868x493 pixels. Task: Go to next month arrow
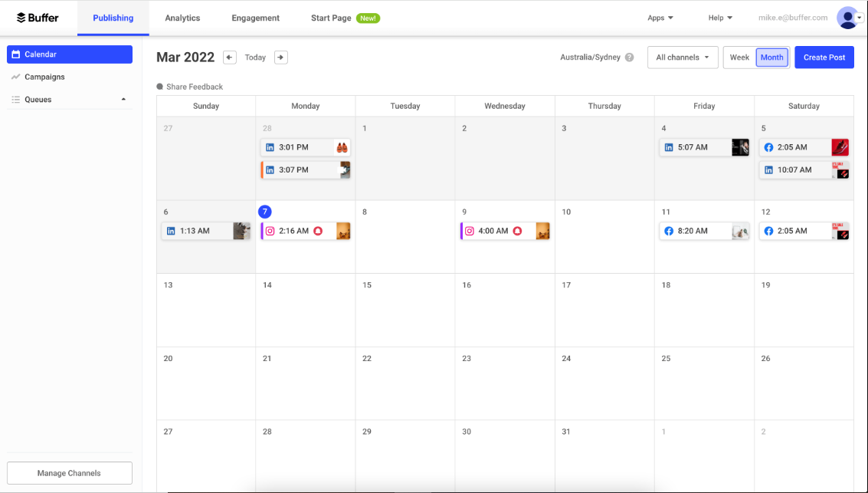280,57
